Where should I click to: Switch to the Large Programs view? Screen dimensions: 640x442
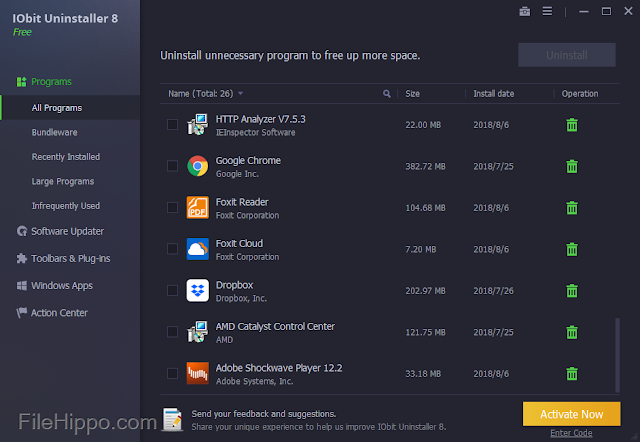click(x=63, y=181)
